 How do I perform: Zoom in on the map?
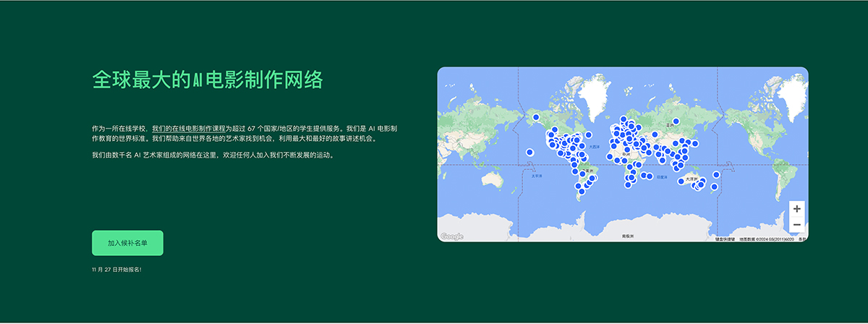coord(796,209)
